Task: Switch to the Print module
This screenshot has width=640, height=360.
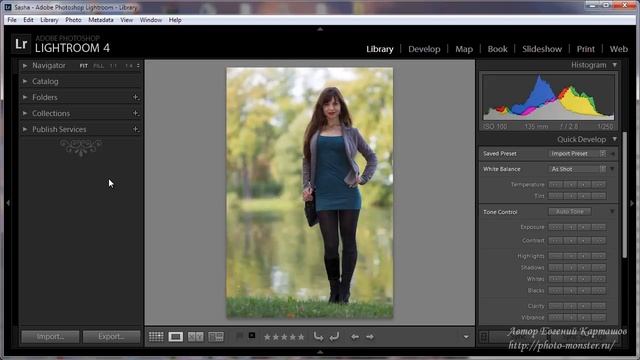Action: click(x=586, y=49)
